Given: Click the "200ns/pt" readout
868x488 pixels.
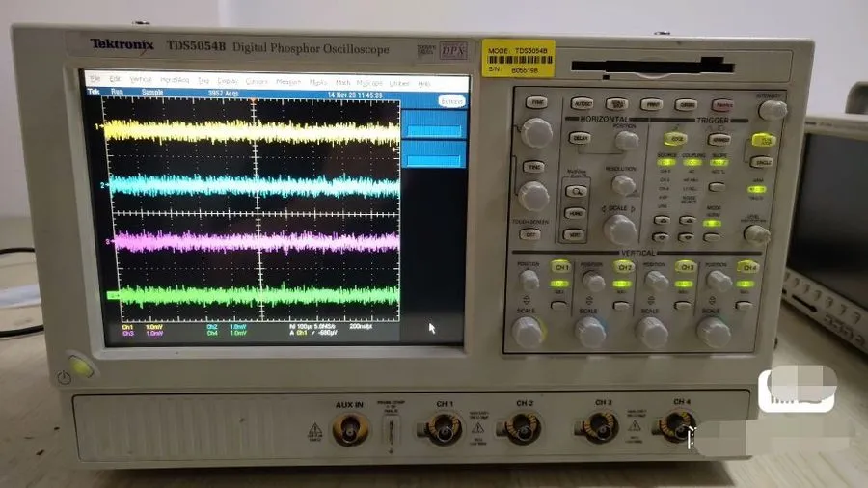Looking at the screenshot, I should point(361,326).
